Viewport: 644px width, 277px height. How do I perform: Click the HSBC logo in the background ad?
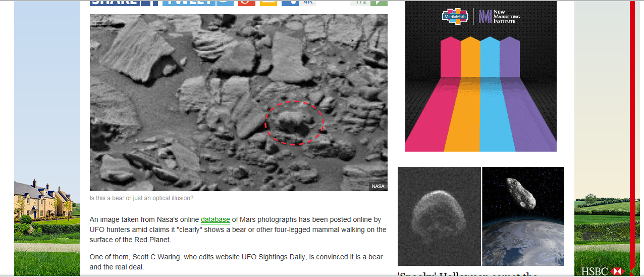point(603,271)
